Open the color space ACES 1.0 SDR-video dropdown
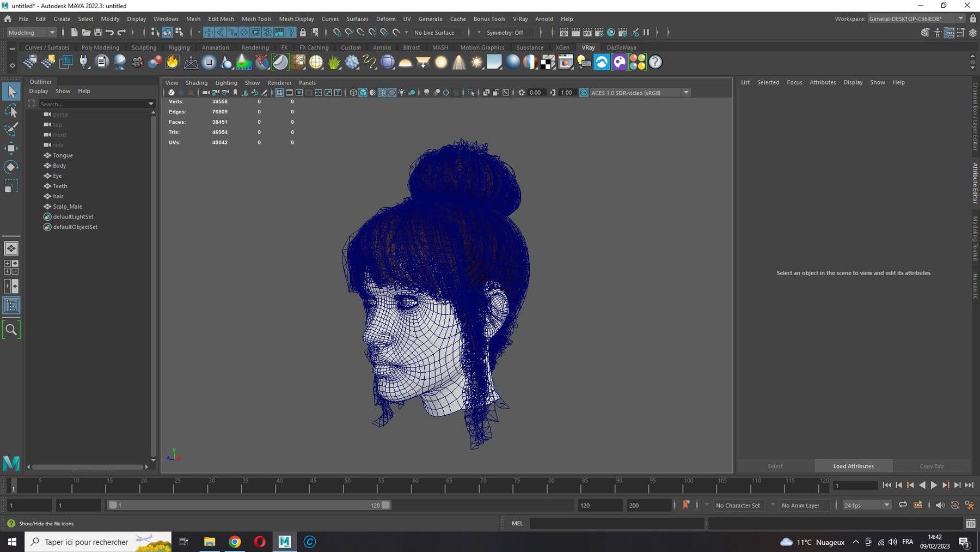 [640, 93]
